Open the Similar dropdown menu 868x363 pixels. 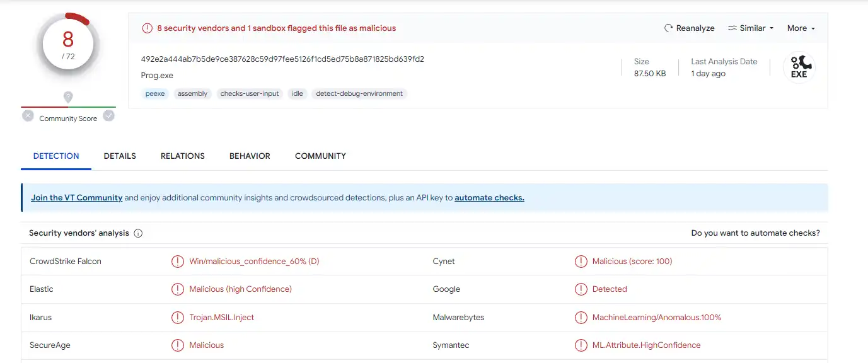751,28
